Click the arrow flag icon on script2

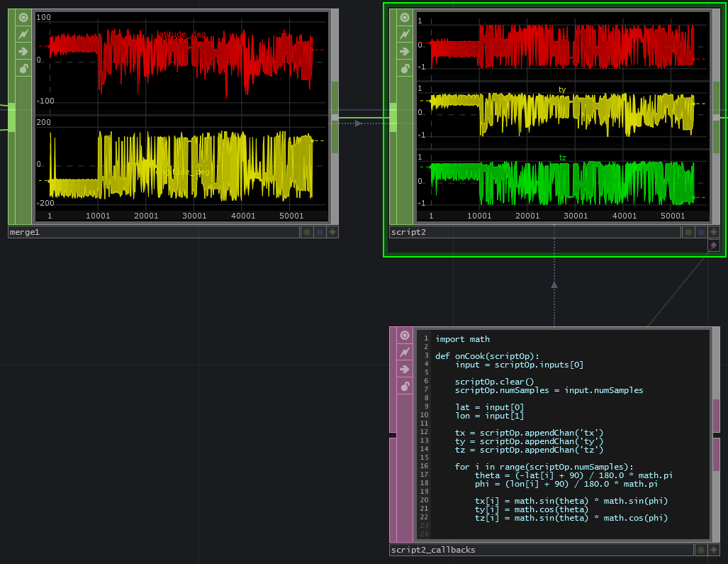[405, 51]
